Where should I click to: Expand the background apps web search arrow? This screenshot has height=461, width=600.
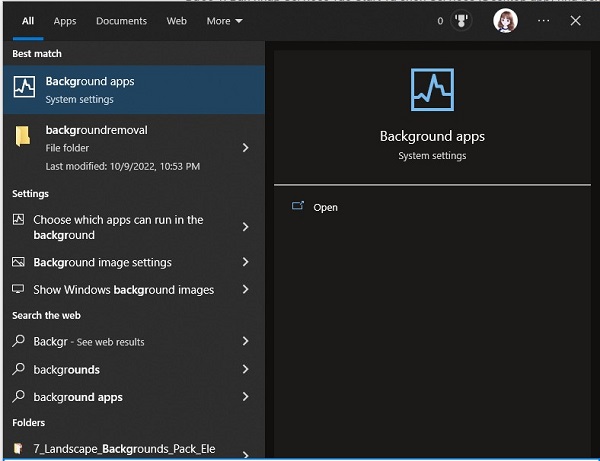pyautogui.click(x=246, y=397)
